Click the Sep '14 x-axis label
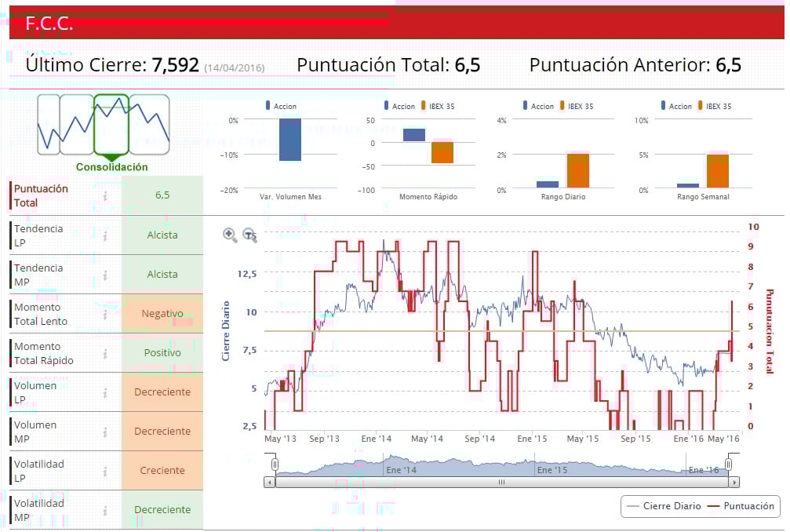790x532 pixels. (479, 439)
